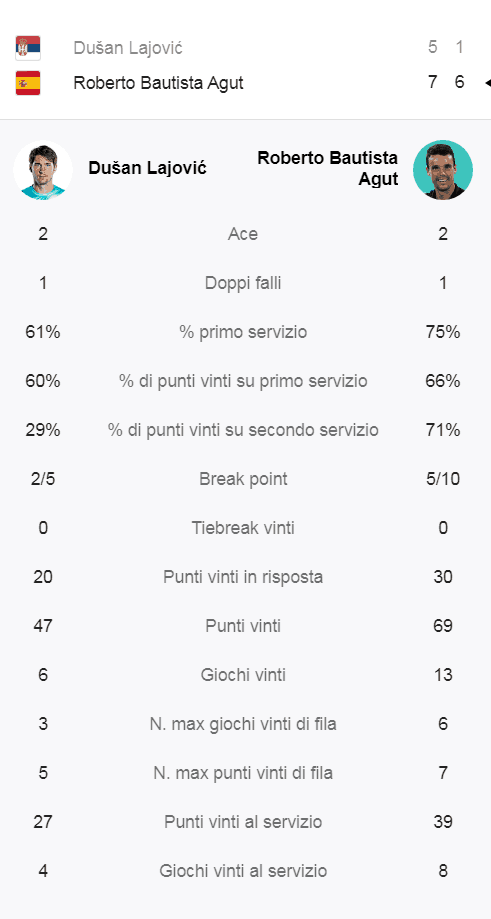Click the Ace statistic label
The image size is (491, 919).
tap(243, 234)
